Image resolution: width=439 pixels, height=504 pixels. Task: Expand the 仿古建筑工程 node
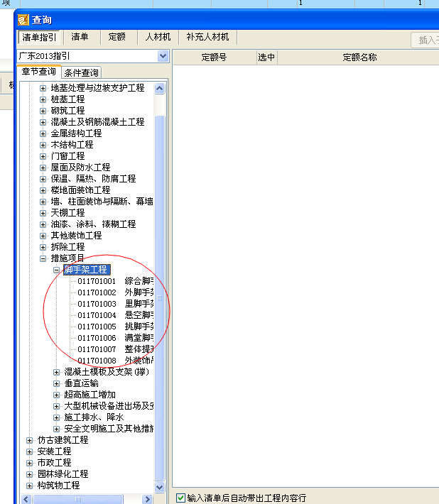tap(29, 440)
